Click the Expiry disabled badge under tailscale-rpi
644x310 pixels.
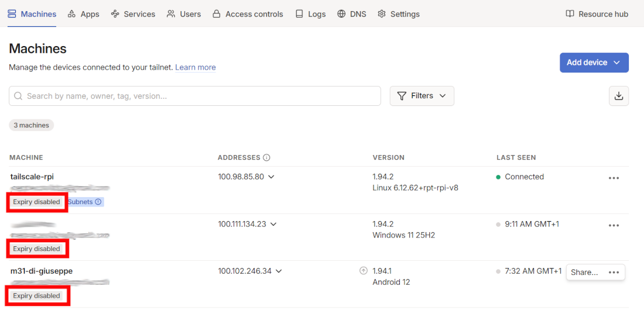pos(36,202)
